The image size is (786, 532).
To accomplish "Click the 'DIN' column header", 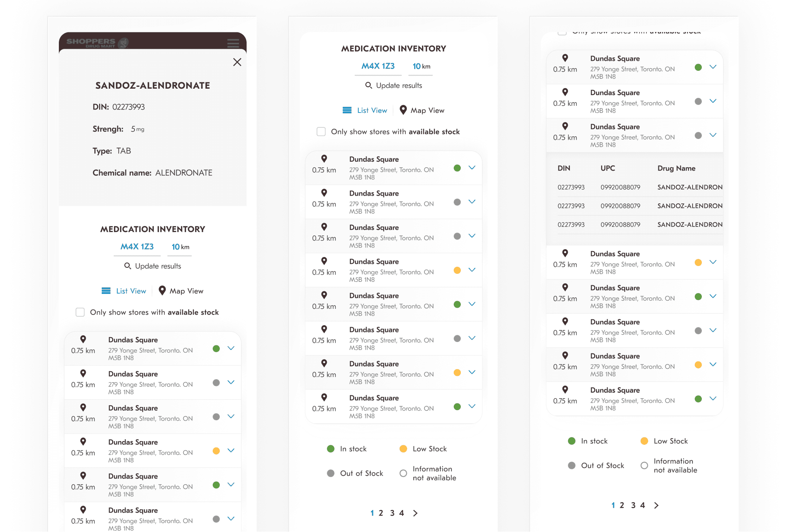I will pyautogui.click(x=564, y=168).
